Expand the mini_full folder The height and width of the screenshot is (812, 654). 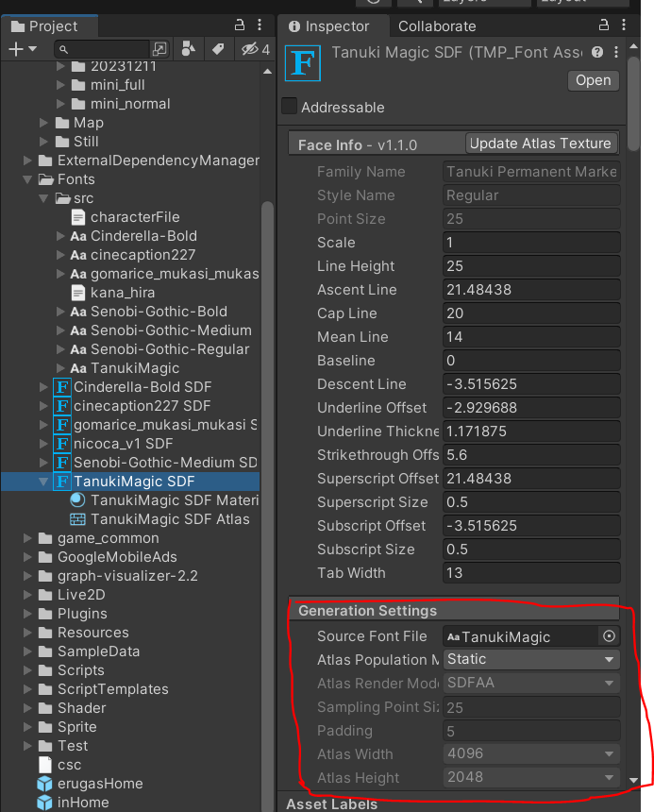pyautogui.click(x=60, y=85)
